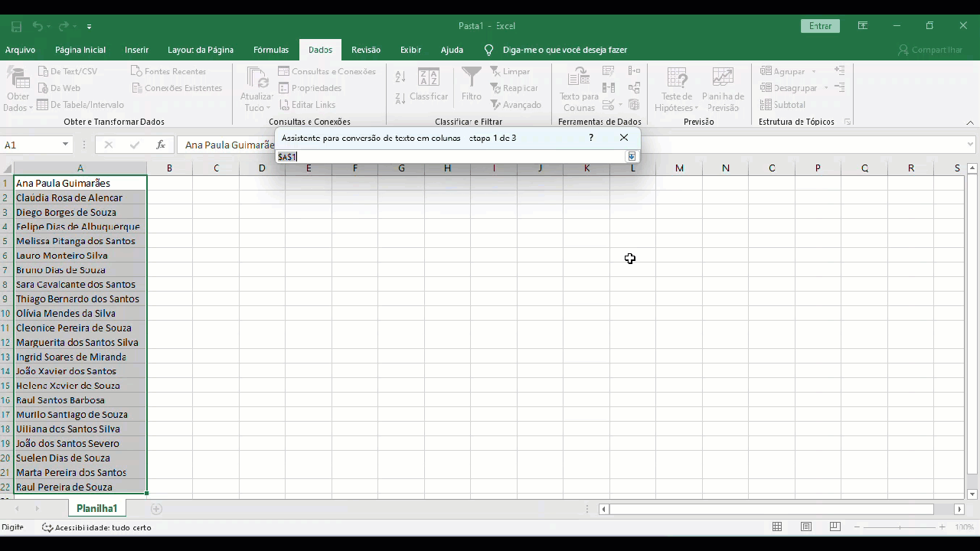Click the Insert Function fx icon
This screenshot has height=551, width=980.
[x=161, y=145]
